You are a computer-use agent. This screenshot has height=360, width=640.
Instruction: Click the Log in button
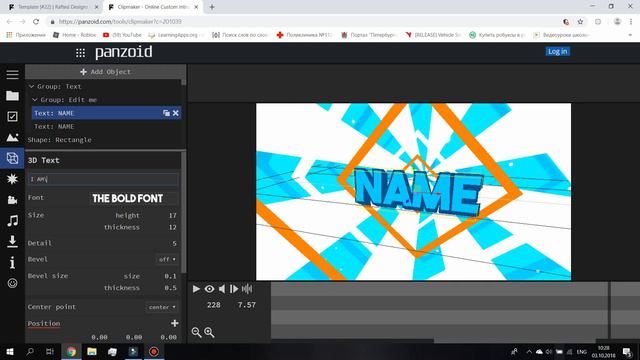click(558, 51)
